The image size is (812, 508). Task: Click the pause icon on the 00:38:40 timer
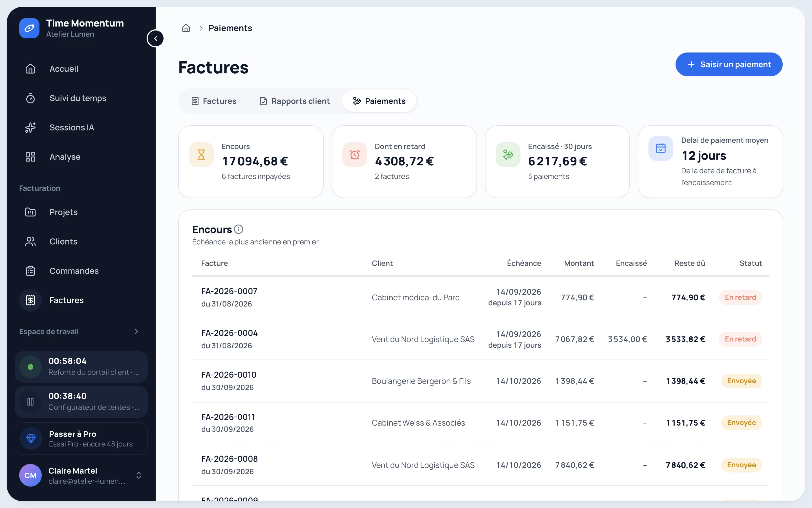coord(30,402)
